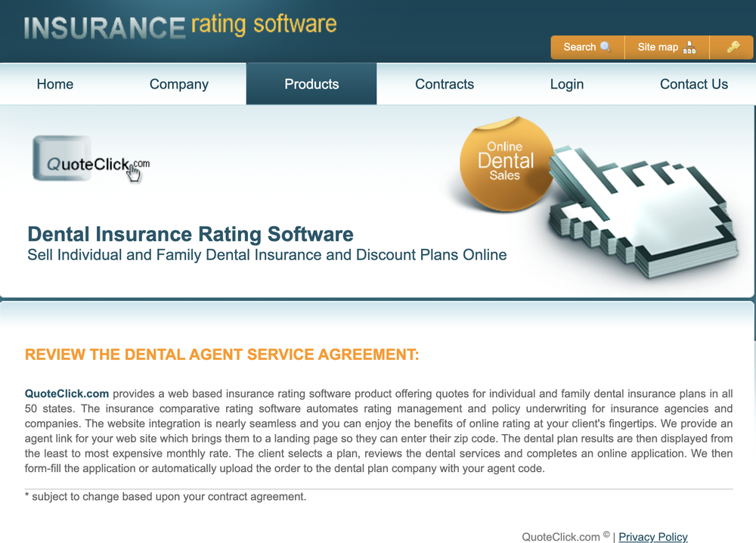Click the Online Dental Sales badge
The width and height of the screenshot is (756, 543).
coord(506,163)
